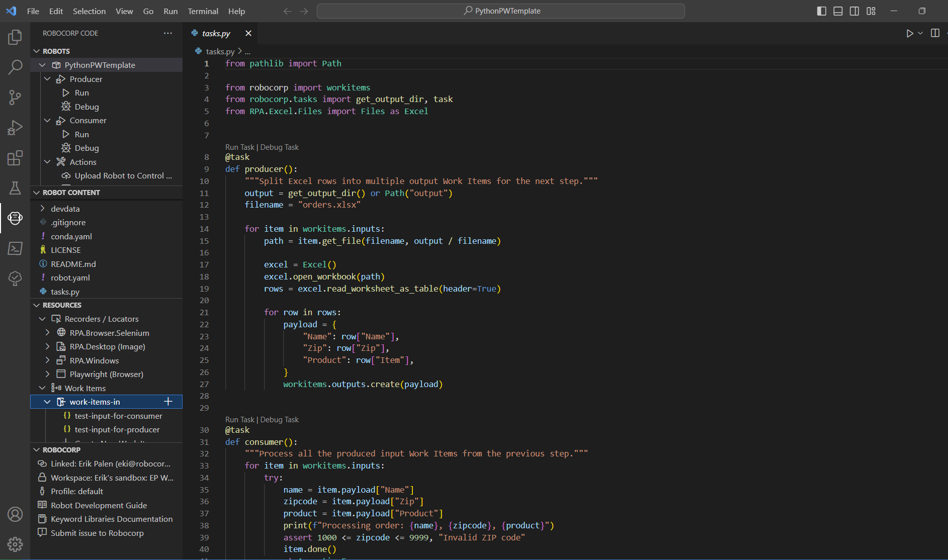Click Run Task above producer function
This screenshot has width=948, height=560.
(x=240, y=147)
